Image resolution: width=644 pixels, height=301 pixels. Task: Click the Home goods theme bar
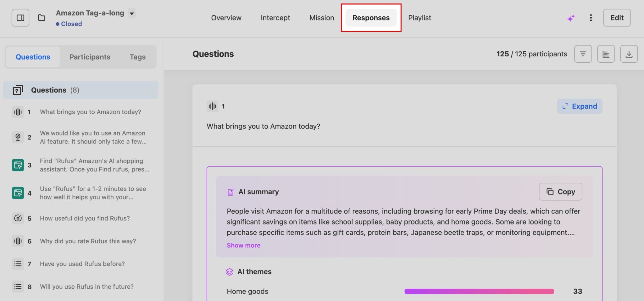[x=479, y=292]
